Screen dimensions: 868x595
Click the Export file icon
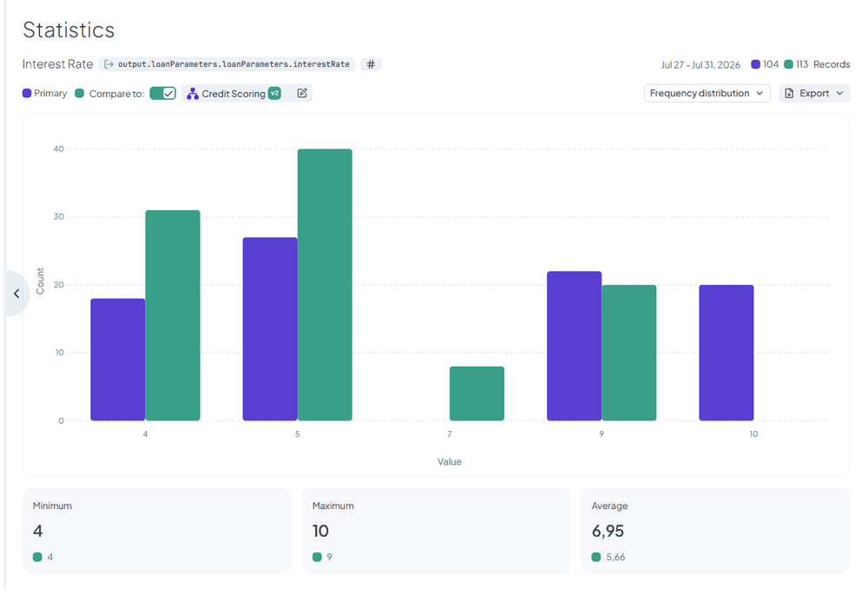789,93
